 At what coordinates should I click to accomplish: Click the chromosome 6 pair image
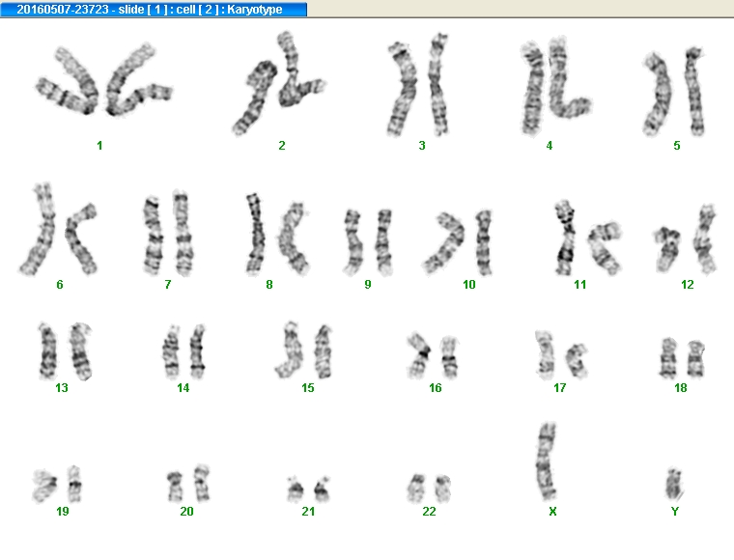[x=58, y=229]
